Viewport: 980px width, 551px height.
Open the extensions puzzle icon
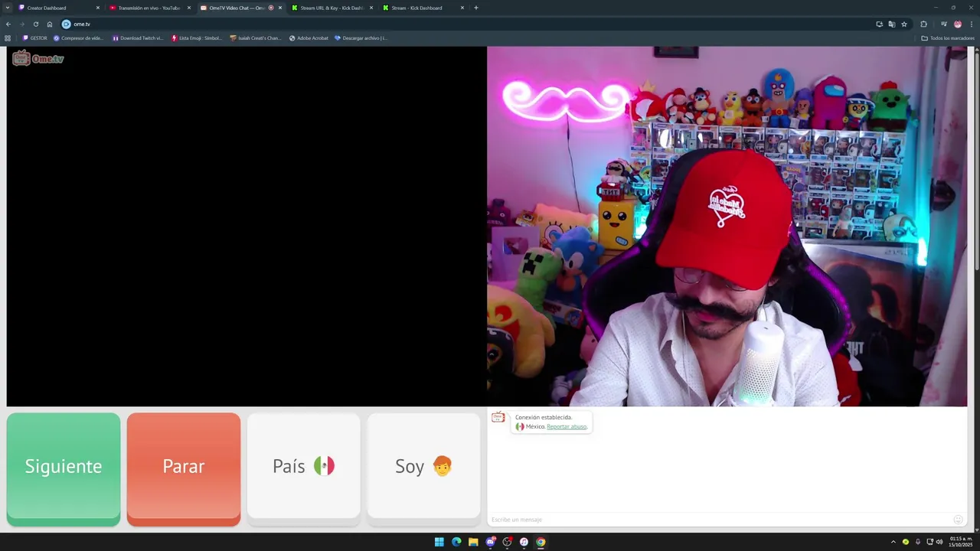click(923, 24)
